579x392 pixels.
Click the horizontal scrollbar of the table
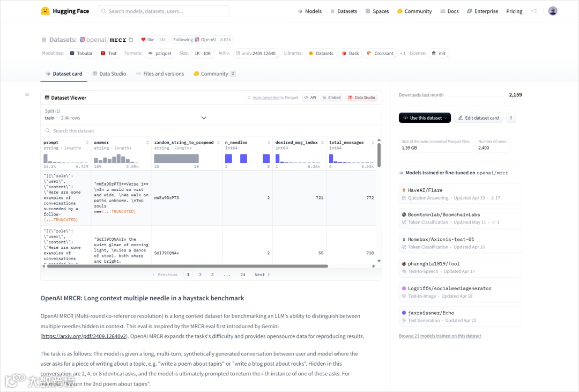pyautogui.click(x=188, y=266)
